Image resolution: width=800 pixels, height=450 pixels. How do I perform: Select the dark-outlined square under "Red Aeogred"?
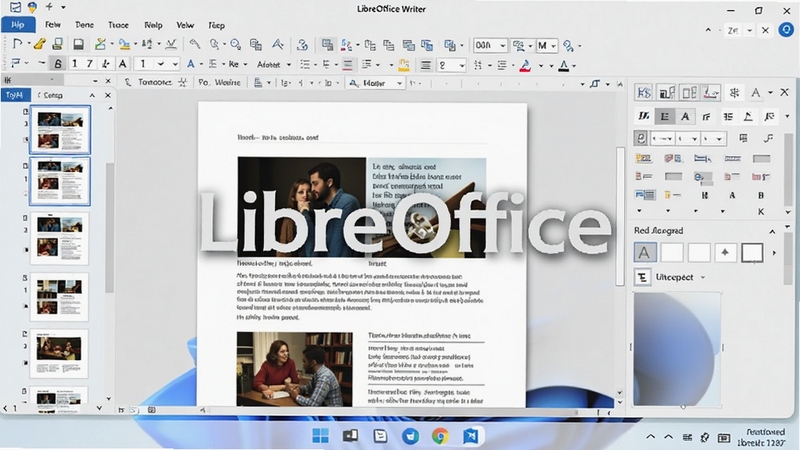(x=752, y=252)
